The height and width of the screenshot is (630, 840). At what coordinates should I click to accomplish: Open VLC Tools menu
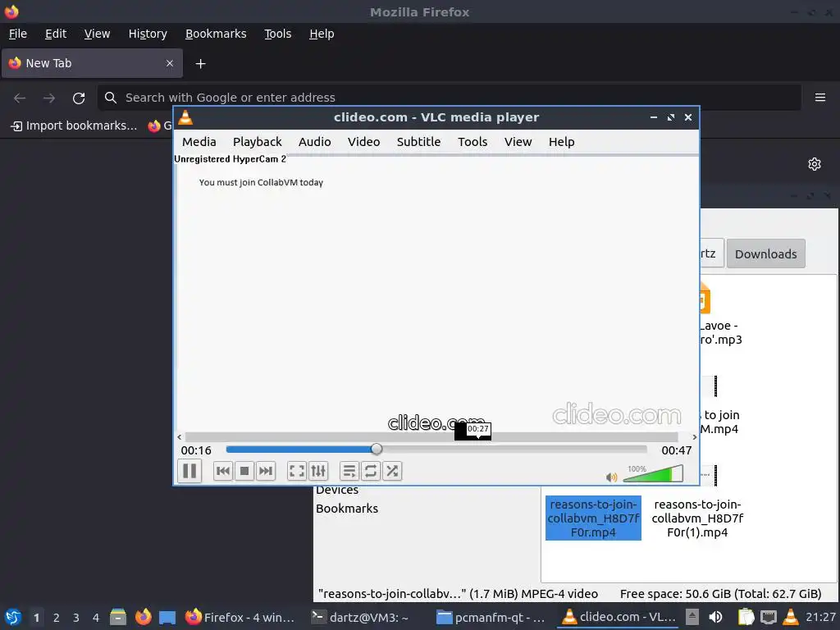click(472, 142)
